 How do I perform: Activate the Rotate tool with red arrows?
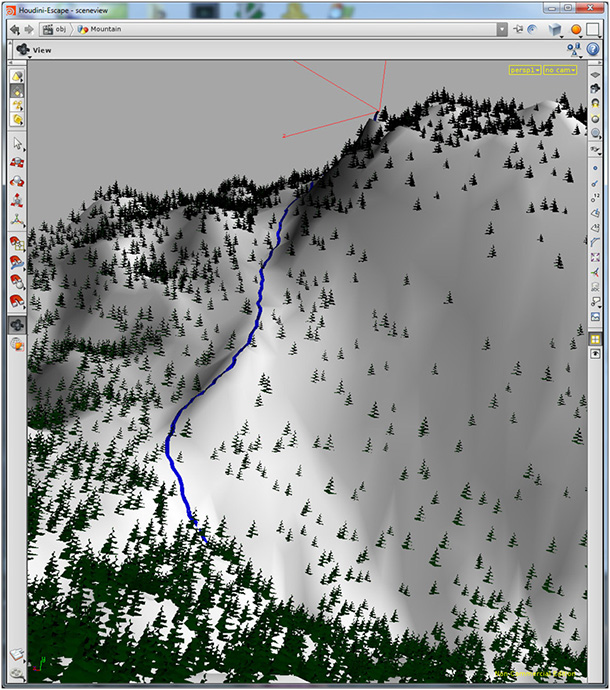(x=17, y=182)
